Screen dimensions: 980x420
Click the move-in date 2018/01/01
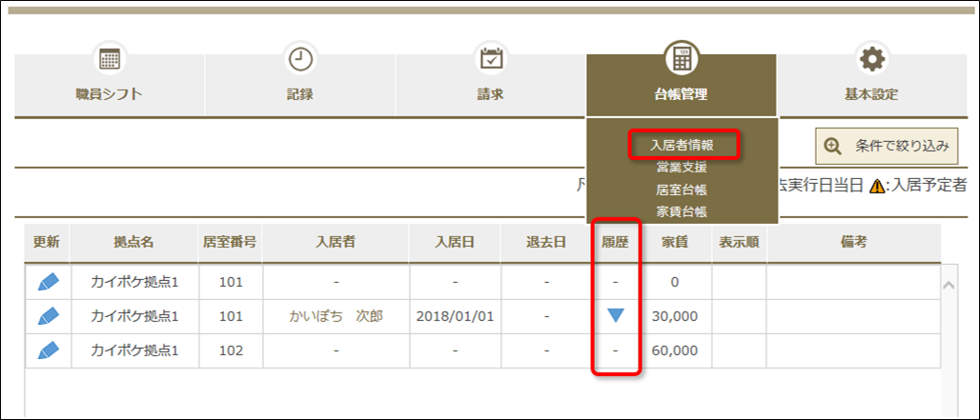(x=455, y=316)
